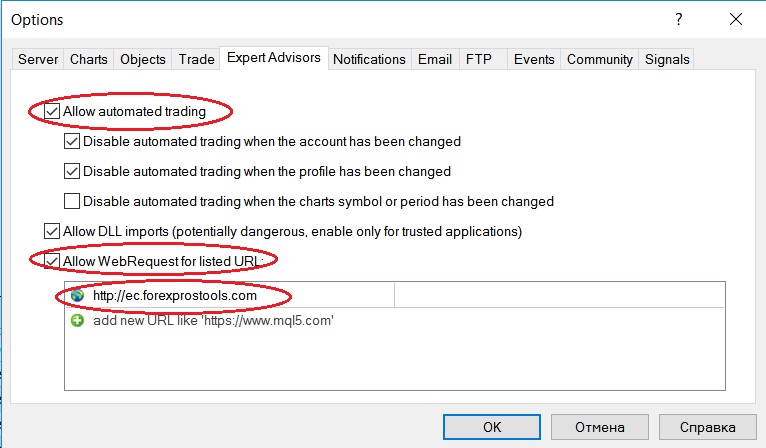Image resolution: width=766 pixels, height=448 pixels.
Task: Open the Trade tab
Action: point(196,59)
